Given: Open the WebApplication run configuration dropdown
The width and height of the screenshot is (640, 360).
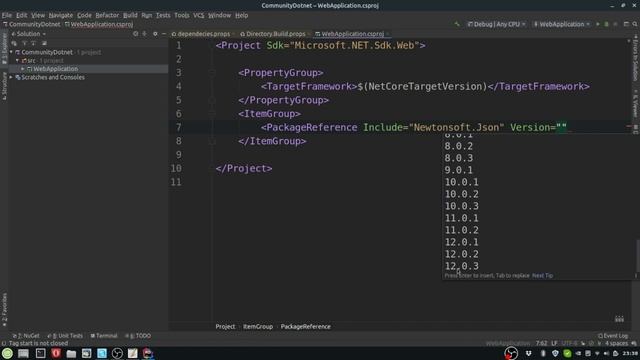Looking at the screenshot, I should point(562,24).
